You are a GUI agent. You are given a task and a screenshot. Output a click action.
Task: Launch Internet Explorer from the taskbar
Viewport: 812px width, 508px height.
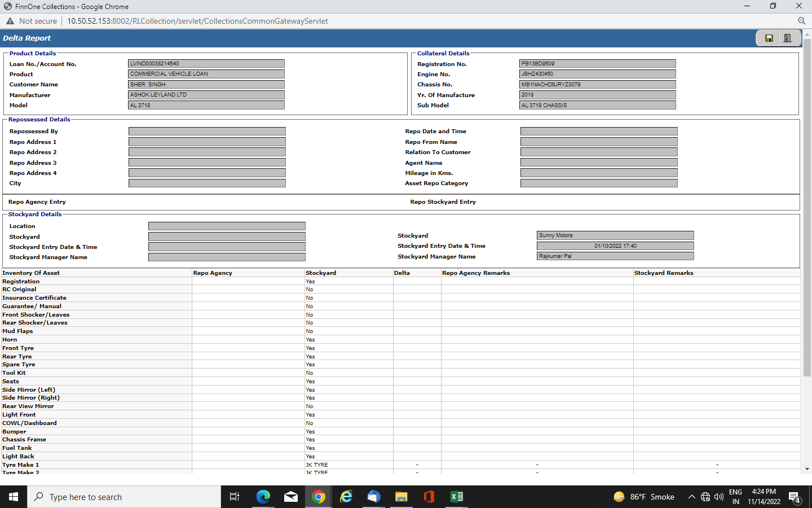point(346,497)
